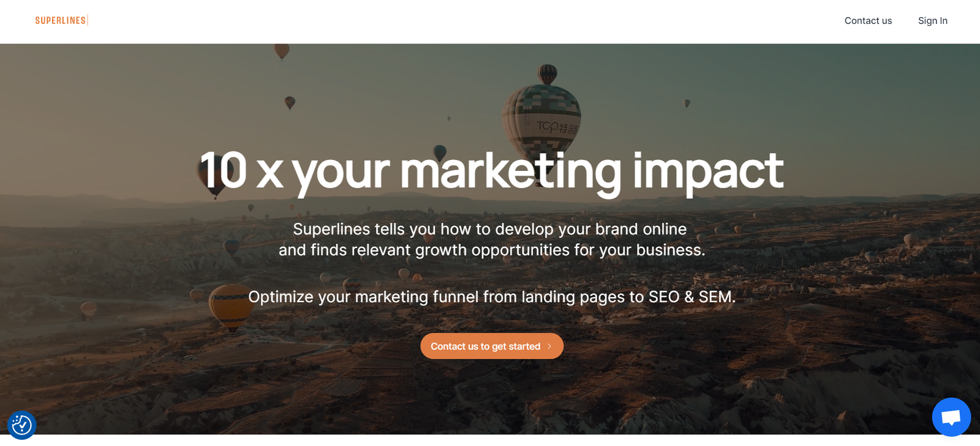The image size is (980, 446).
Task: Click the Superlines logo in the header
Action: 61,20
